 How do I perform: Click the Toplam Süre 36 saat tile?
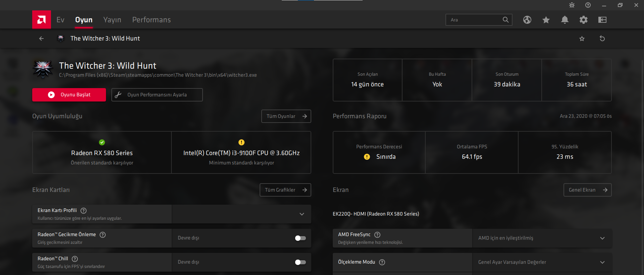click(x=577, y=80)
